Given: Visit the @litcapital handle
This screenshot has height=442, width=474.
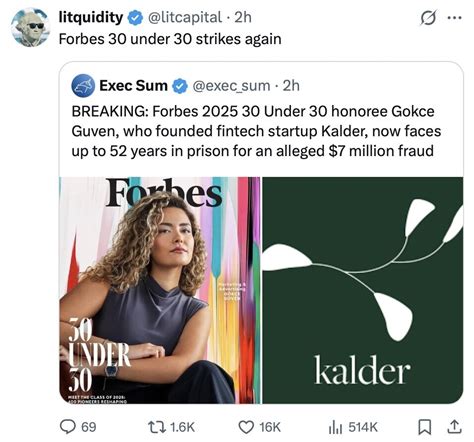Looking at the screenshot, I should tap(184, 17).
